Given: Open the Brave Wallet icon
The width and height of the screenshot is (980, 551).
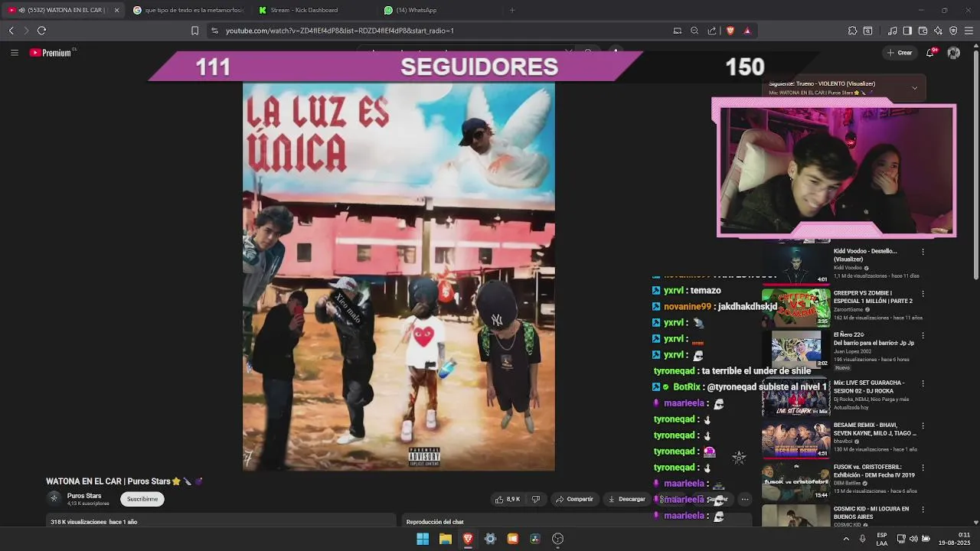Looking at the screenshot, I should click(x=923, y=31).
